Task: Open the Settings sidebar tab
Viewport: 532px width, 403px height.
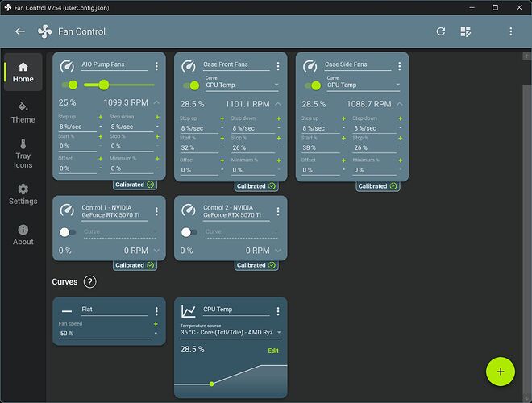Action: tap(23, 193)
